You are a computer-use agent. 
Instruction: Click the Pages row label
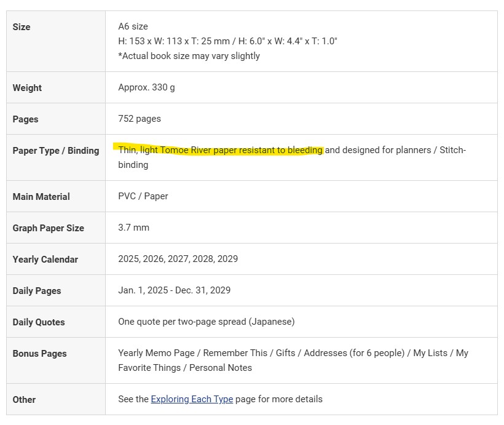tap(25, 119)
